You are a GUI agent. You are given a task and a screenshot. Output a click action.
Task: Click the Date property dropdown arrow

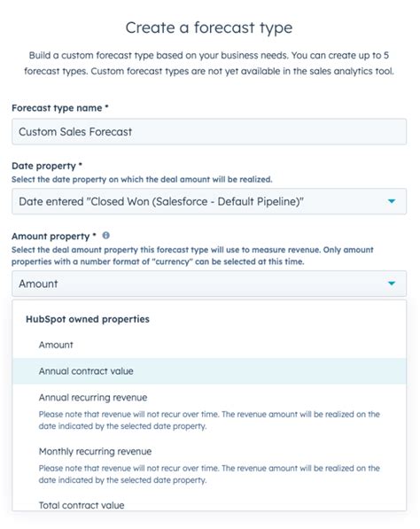tap(392, 201)
